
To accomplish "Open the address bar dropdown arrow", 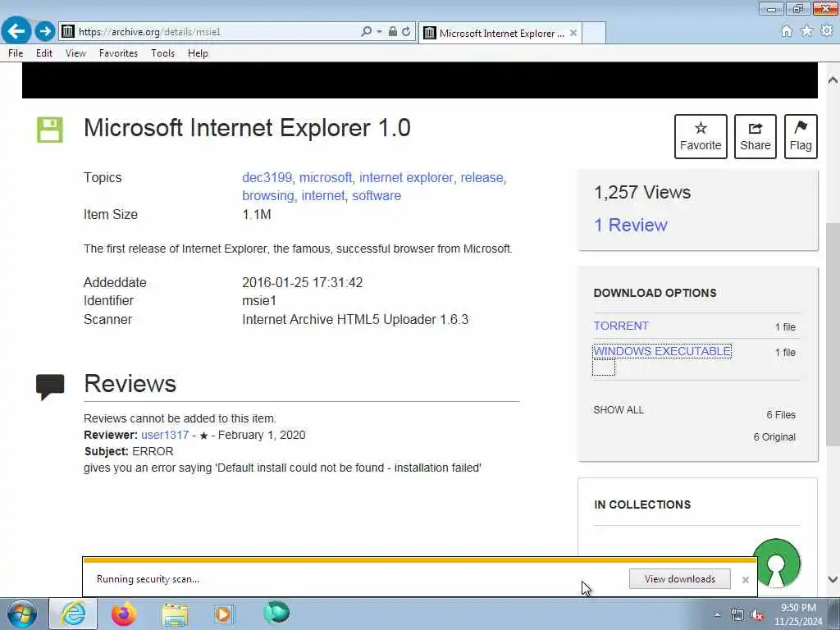I will (x=379, y=32).
